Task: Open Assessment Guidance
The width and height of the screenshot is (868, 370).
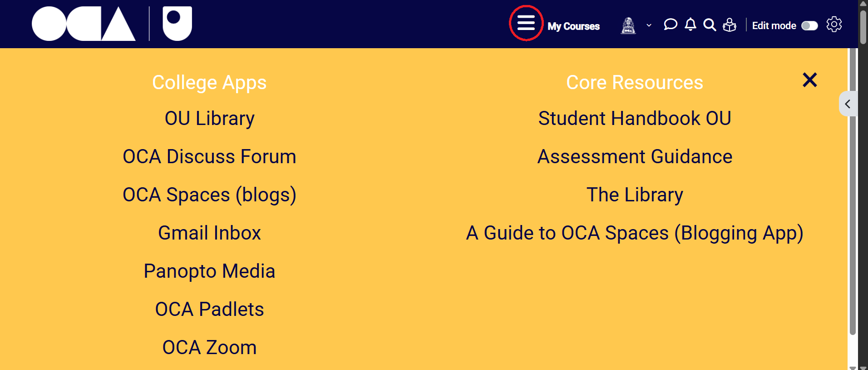Action: (635, 156)
